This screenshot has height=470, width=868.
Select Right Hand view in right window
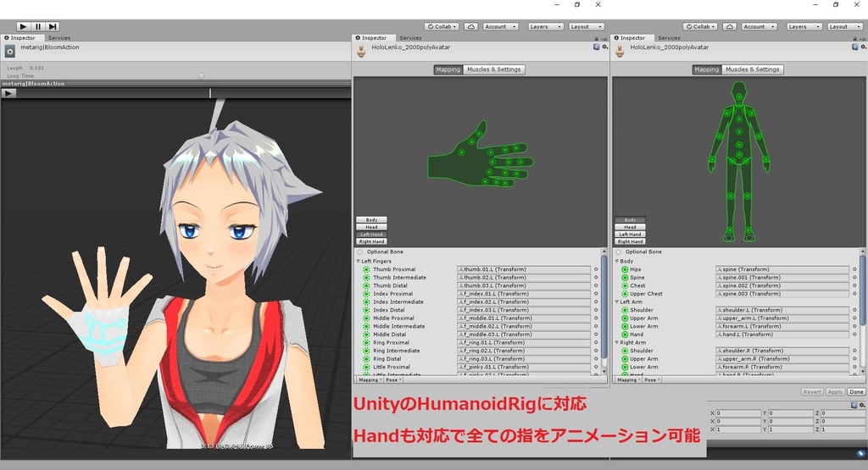point(630,241)
